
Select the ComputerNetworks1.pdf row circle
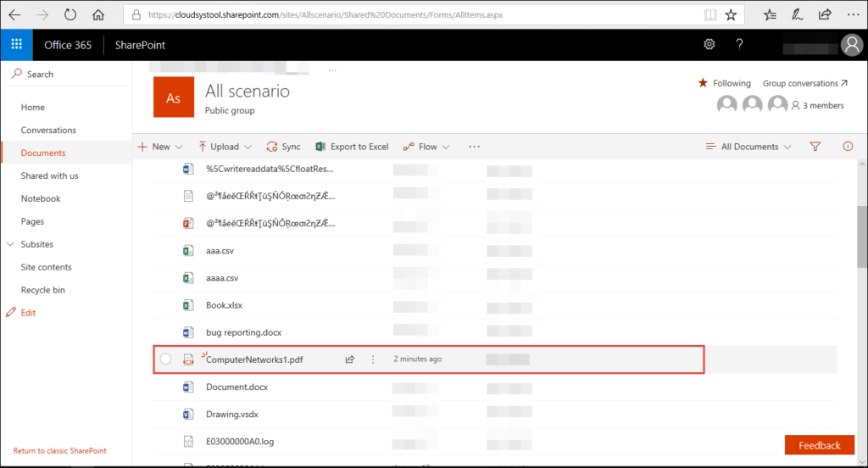(x=165, y=359)
